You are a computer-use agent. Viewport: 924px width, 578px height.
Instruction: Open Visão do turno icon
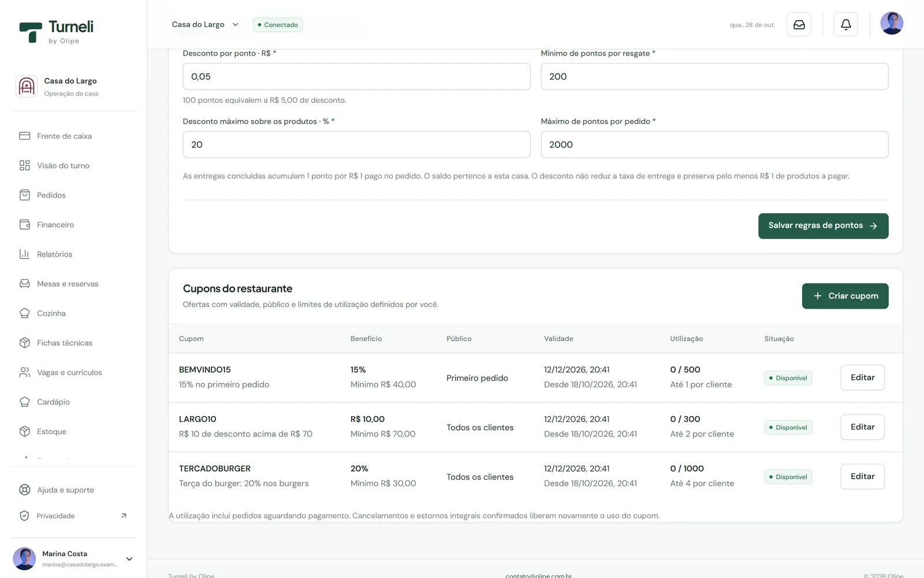pyautogui.click(x=25, y=165)
